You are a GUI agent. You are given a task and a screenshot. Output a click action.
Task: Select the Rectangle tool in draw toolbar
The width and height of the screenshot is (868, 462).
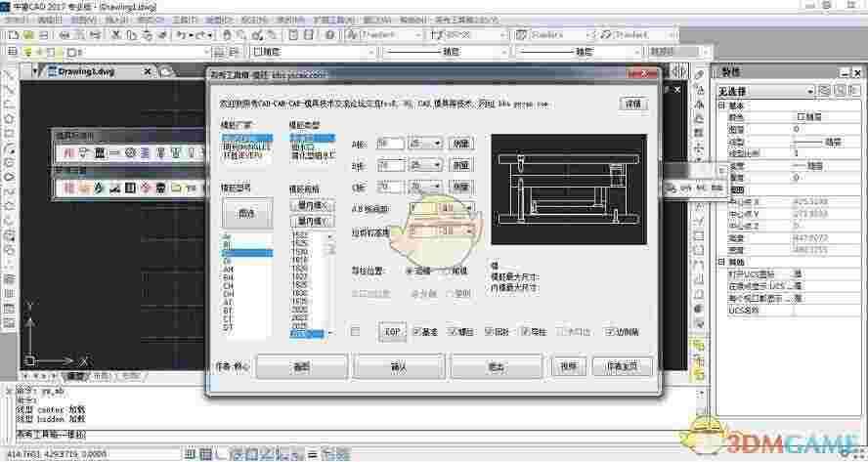(x=9, y=134)
